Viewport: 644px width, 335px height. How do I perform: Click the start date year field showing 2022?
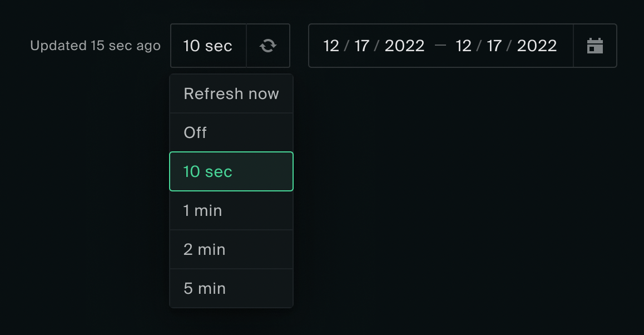pos(404,46)
